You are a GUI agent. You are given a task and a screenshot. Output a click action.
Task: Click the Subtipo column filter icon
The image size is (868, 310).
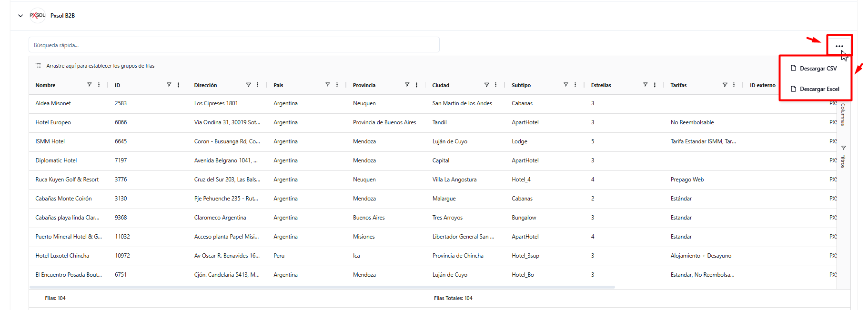(x=565, y=85)
